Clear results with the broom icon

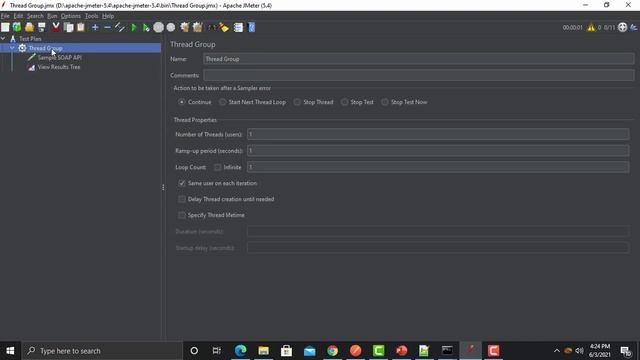point(185,27)
